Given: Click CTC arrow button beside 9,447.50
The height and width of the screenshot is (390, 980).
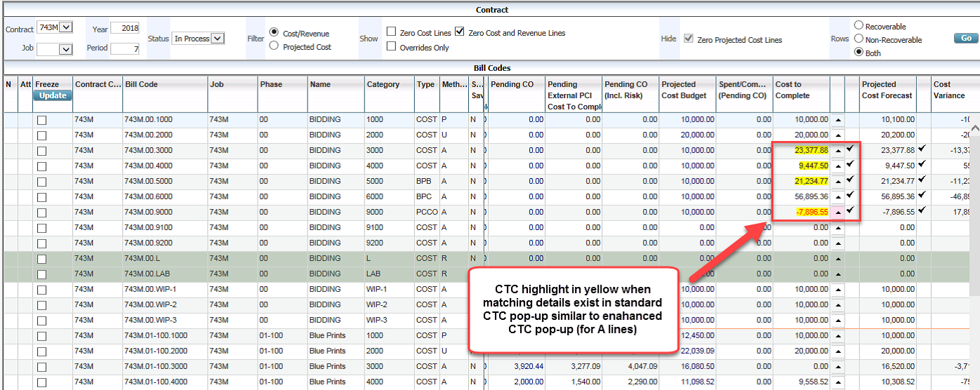Looking at the screenshot, I should [x=837, y=166].
